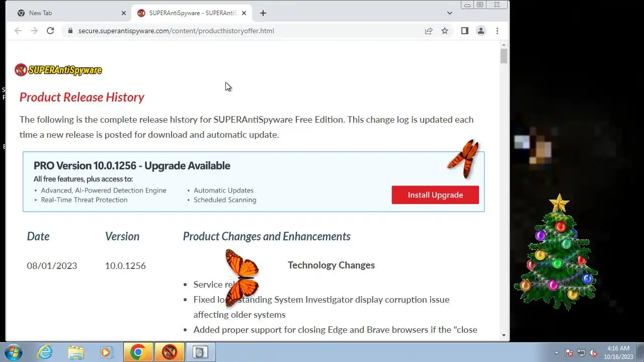Click the Date column header
The width and height of the screenshot is (644, 362).
38,236
